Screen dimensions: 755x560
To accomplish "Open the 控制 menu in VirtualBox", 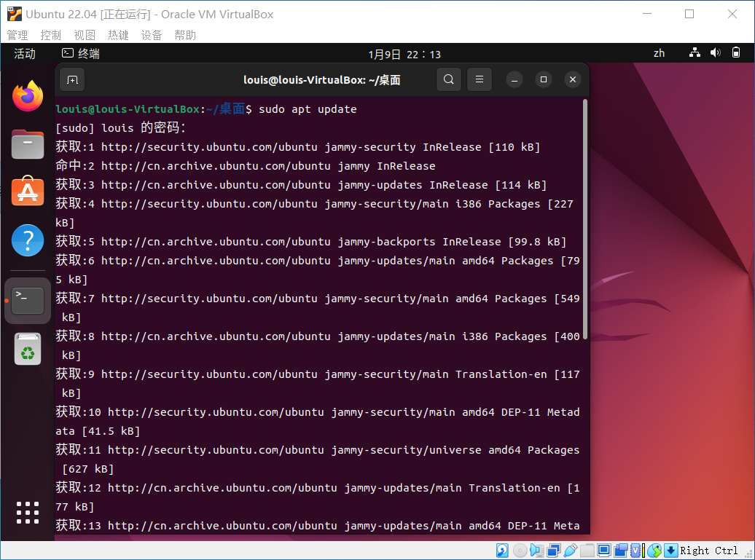I will (x=51, y=35).
